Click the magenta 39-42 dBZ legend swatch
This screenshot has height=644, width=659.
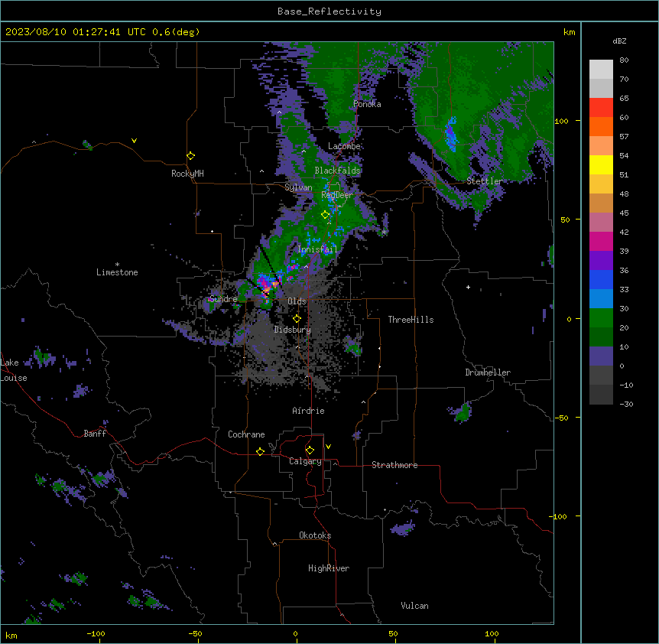pyautogui.click(x=601, y=241)
